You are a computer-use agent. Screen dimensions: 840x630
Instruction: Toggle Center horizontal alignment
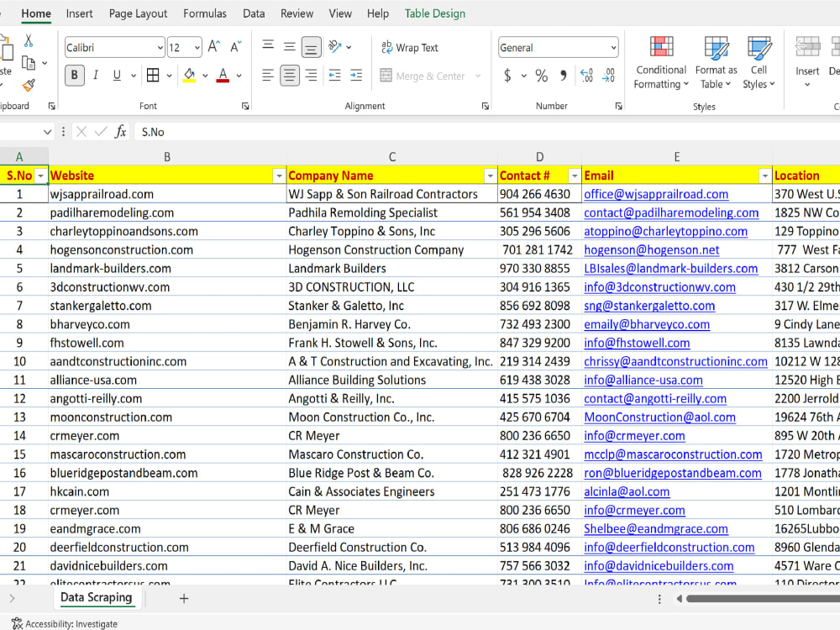[x=289, y=75]
